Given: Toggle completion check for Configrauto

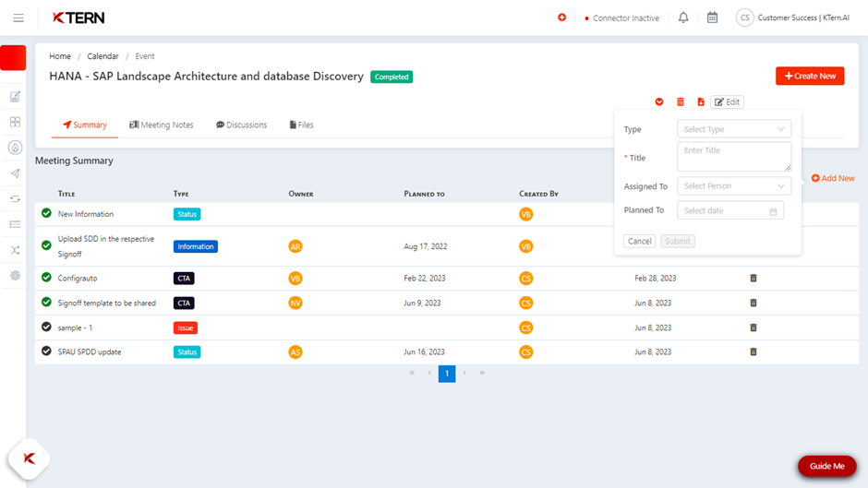Looking at the screenshot, I should tap(46, 277).
